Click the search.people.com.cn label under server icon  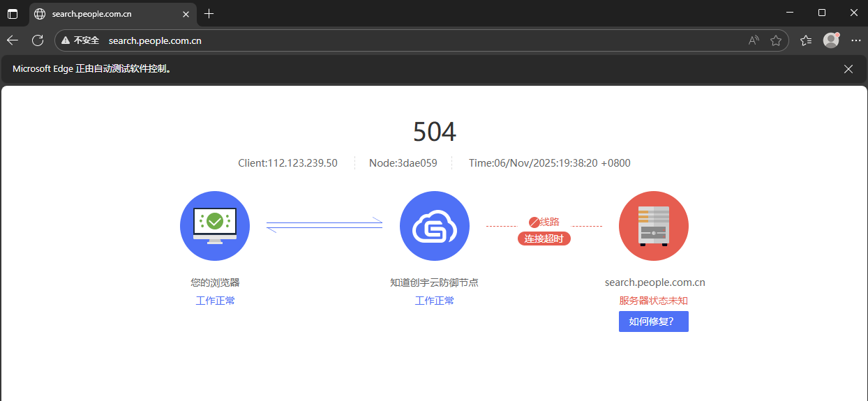655,282
